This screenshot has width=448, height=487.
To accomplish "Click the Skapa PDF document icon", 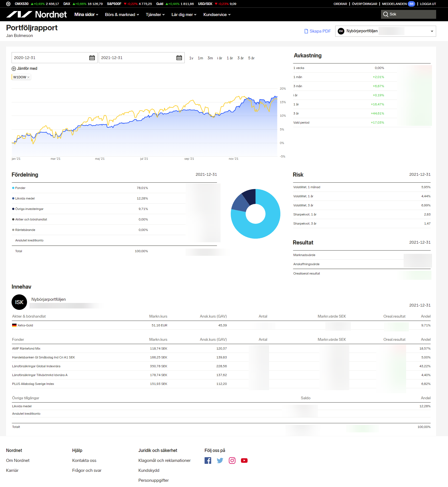I will pyautogui.click(x=306, y=31).
